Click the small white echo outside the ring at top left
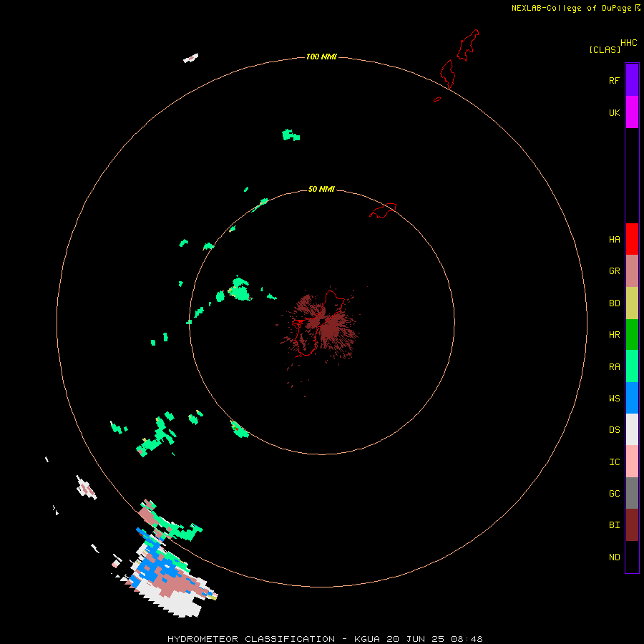644x644 pixels. pos(190,59)
